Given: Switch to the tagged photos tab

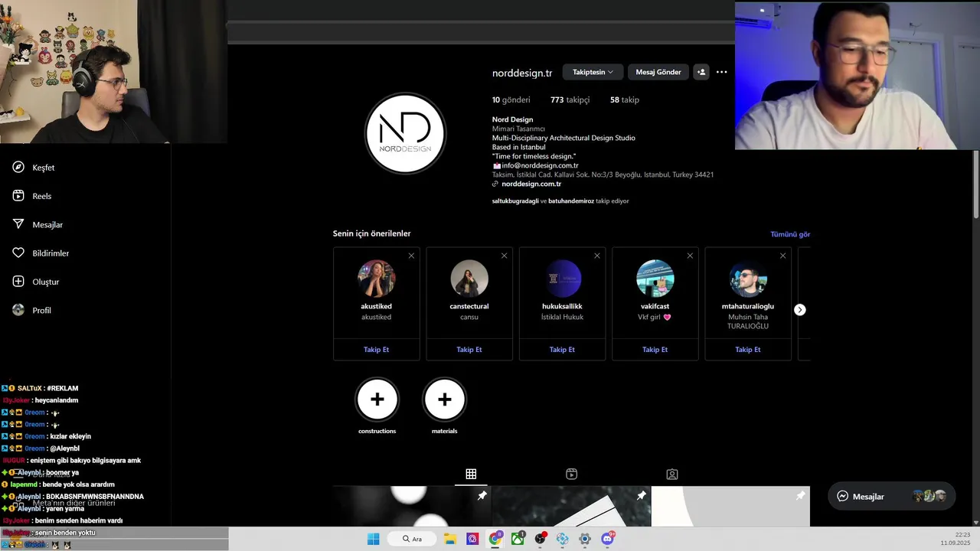Looking at the screenshot, I should 672,474.
